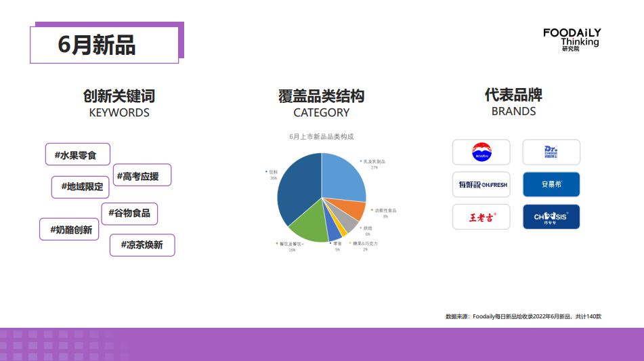Click the Moutai round logo card
The height and width of the screenshot is (361, 644).
point(481,152)
